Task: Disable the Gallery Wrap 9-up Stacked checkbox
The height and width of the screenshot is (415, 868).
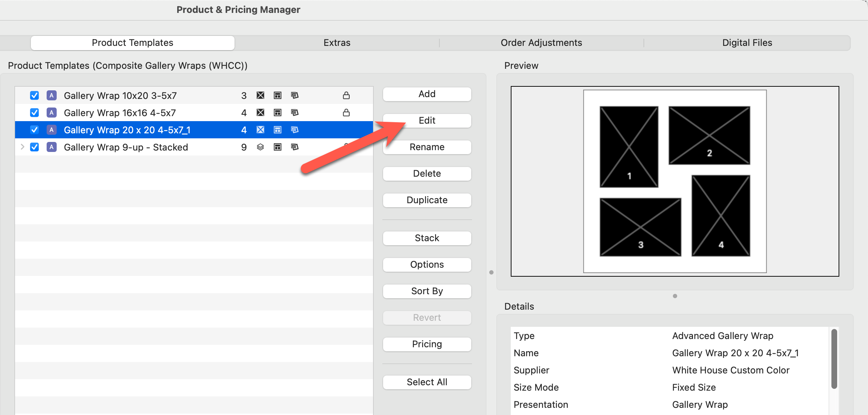Action: tap(34, 147)
